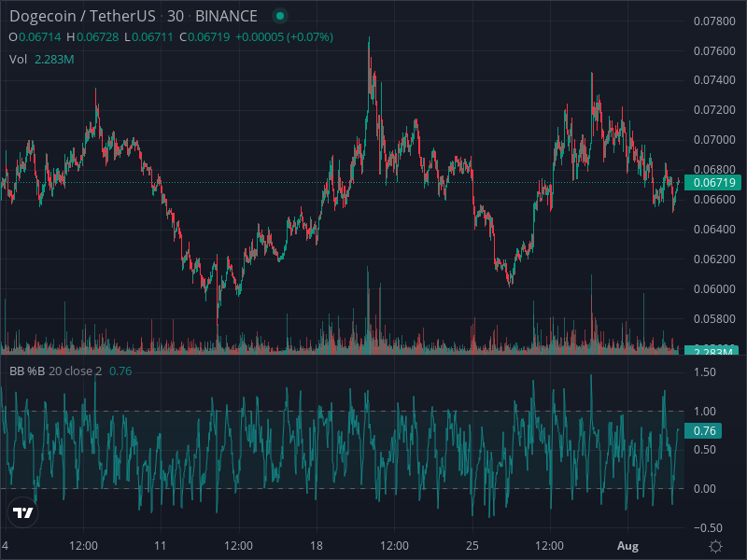
Task: Click the close price value C 0.06719
Action: [x=204, y=37]
